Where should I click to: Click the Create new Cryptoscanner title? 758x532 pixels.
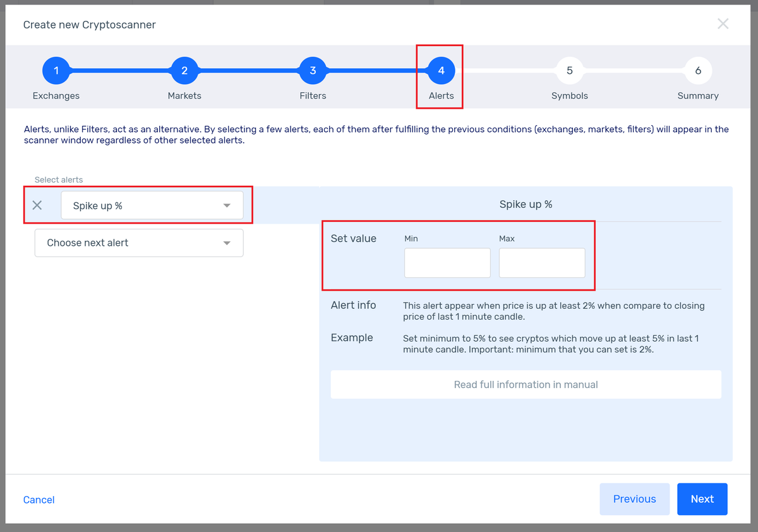pyautogui.click(x=90, y=25)
